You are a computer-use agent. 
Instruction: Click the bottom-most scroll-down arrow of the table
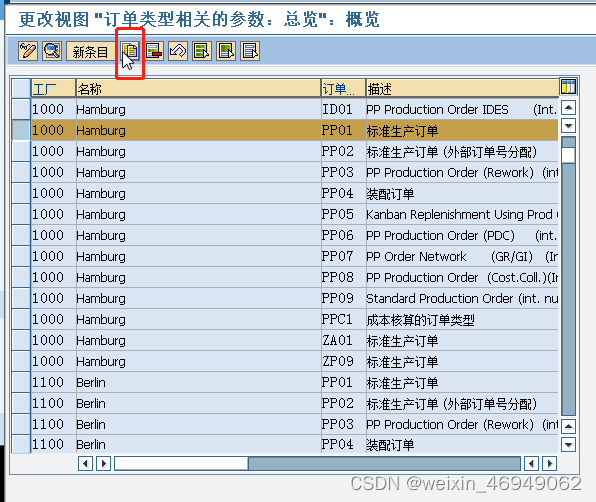tap(568, 444)
